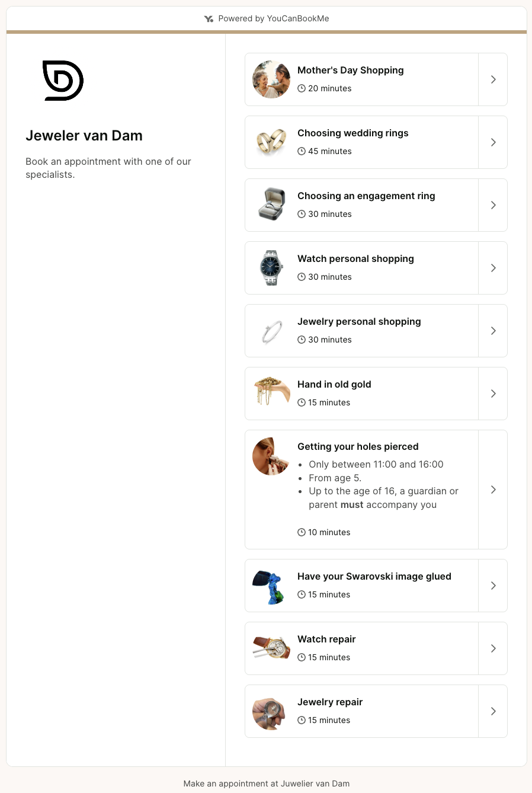
Task: Expand Choosing wedding rings via arrow
Action: click(493, 142)
